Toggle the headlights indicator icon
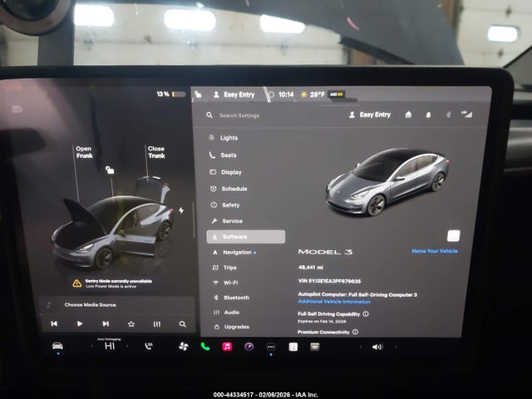Viewport: 532px width, 399px height. click(x=17, y=109)
